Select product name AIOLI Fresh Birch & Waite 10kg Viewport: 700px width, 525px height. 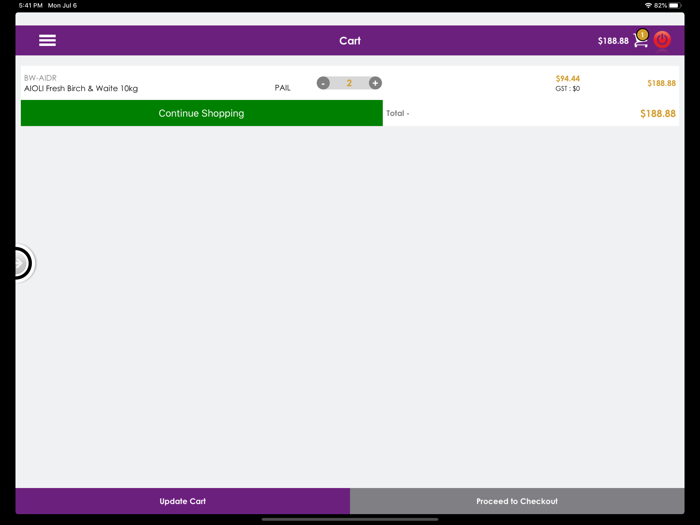click(81, 88)
